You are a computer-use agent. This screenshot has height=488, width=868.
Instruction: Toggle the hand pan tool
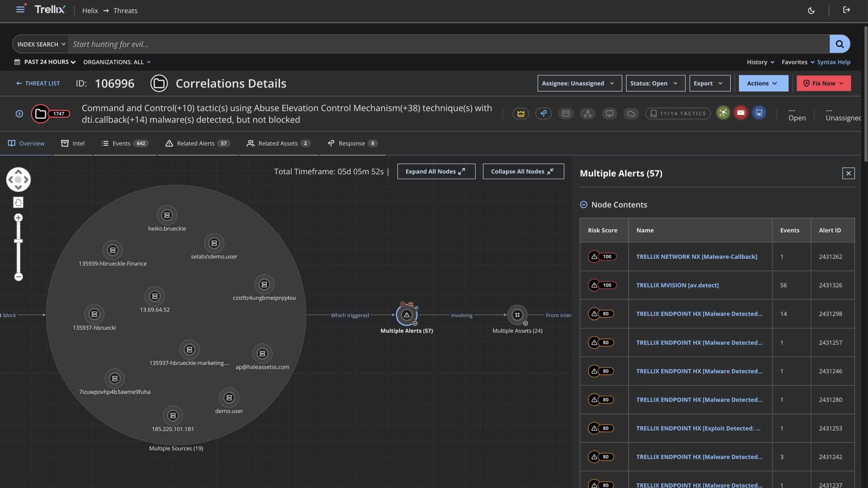tap(18, 202)
